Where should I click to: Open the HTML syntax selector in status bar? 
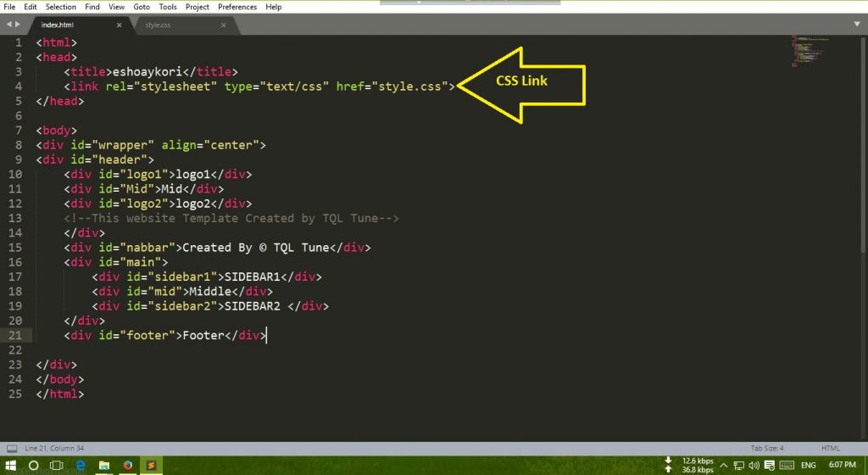coord(830,448)
